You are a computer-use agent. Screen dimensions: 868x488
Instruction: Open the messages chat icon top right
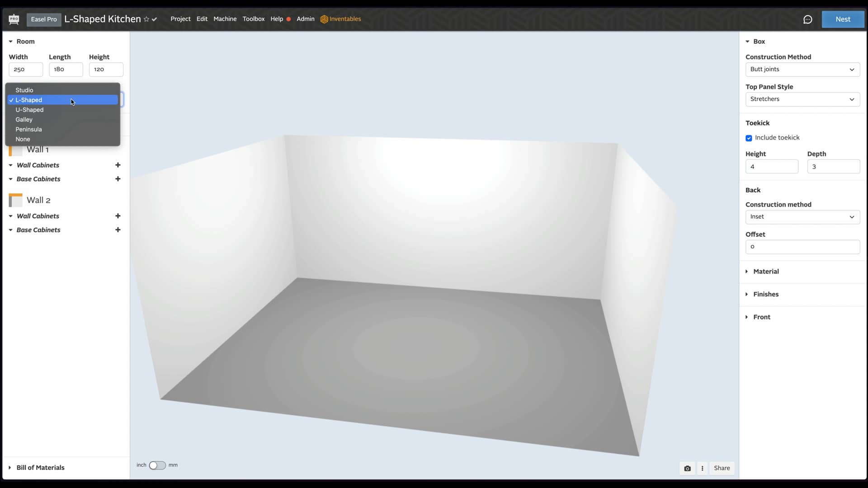click(x=808, y=19)
